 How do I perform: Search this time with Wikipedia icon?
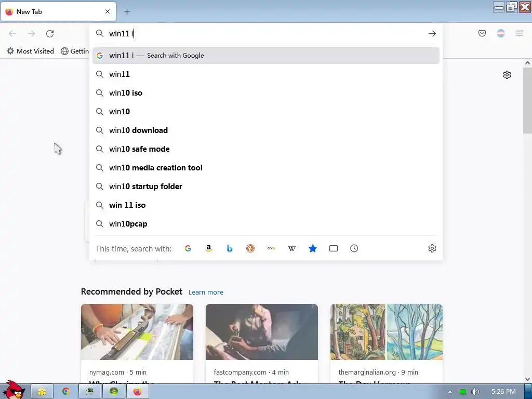pyautogui.click(x=292, y=248)
